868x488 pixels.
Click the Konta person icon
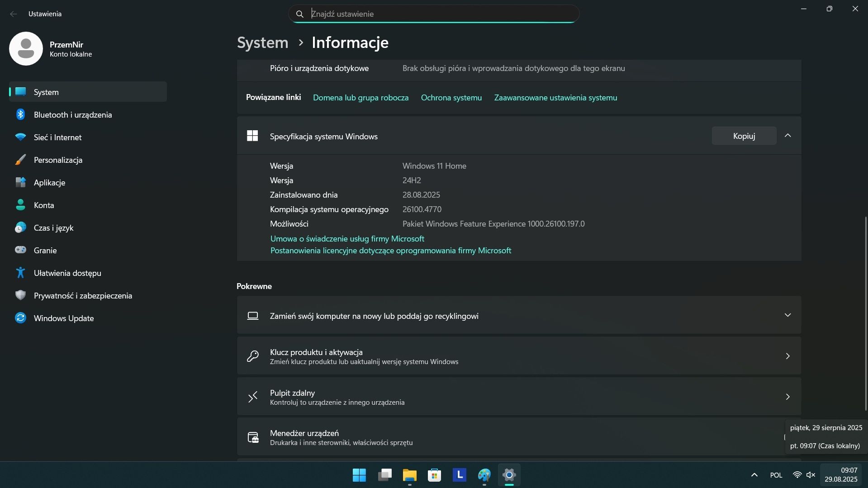click(x=20, y=205)
